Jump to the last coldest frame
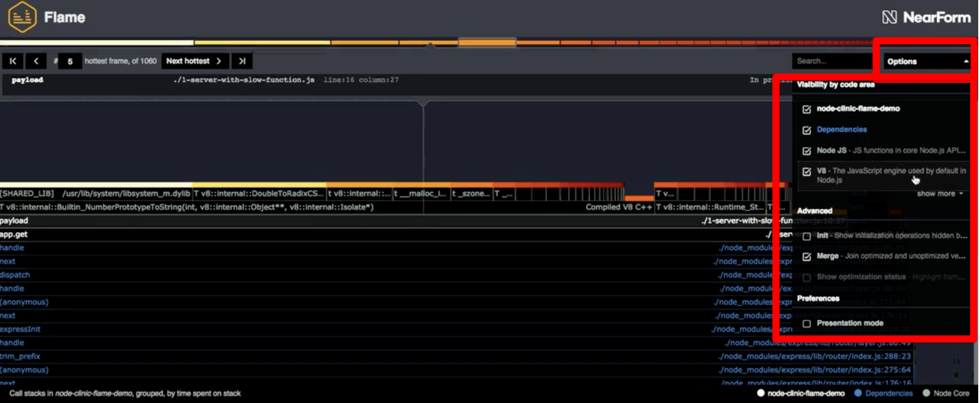980x403 pixels. [x=242, y=61]
